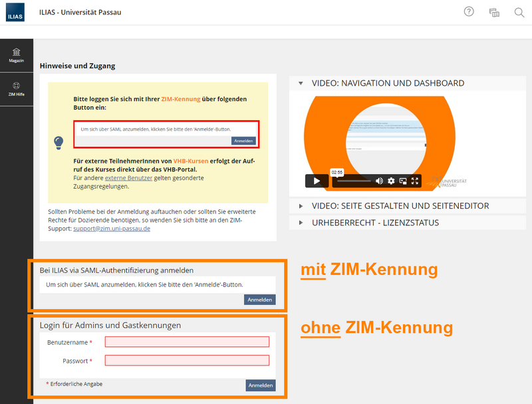
Task: Click the 02:55 video time label
Action: (337, 173)
